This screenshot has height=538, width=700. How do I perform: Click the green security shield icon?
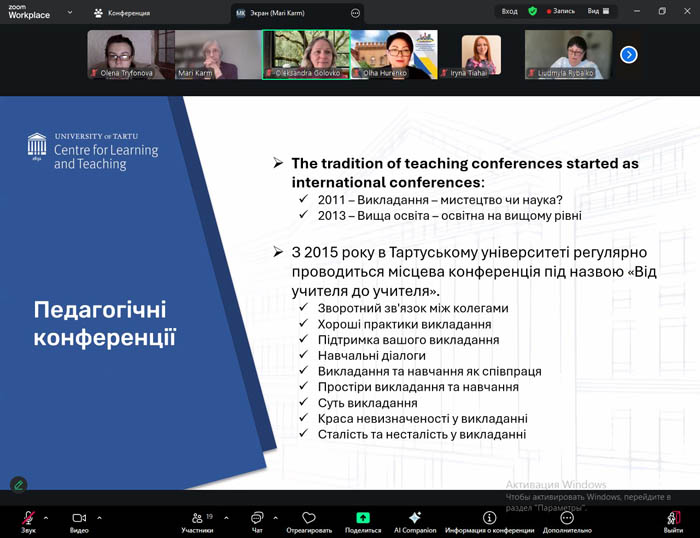(x=532, y=12)
